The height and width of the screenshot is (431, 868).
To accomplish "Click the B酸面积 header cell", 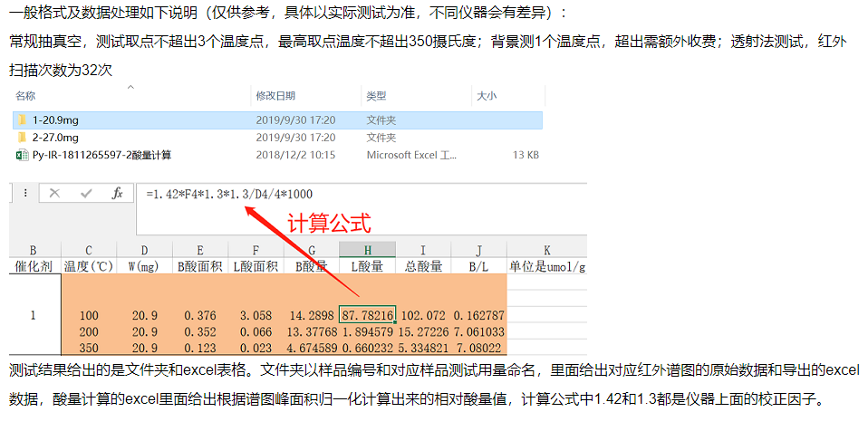I will (200, 267).
